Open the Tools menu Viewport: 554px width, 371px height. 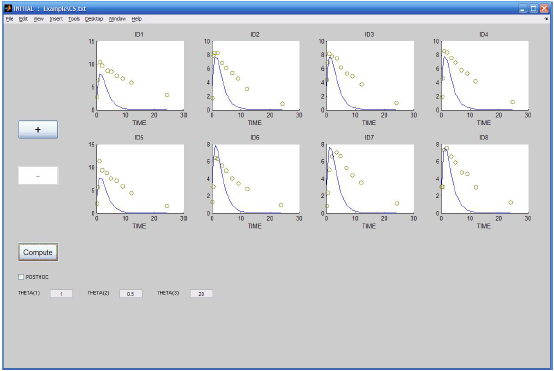click(74, 19)
